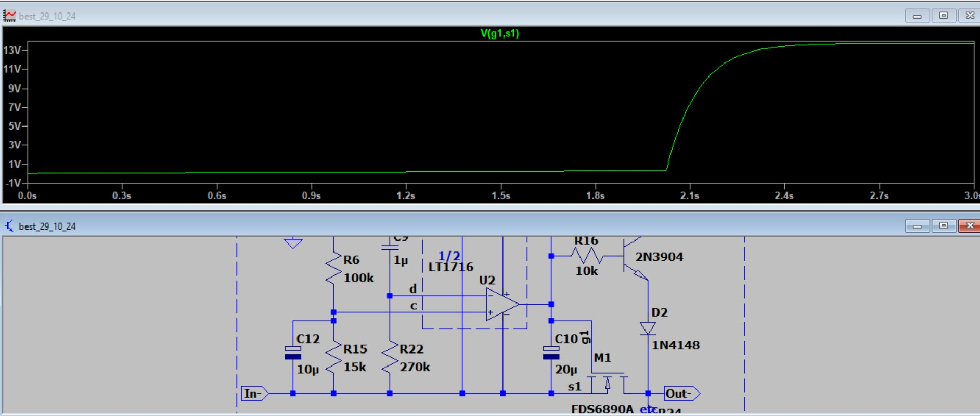This screenshot has height=416, width=980.
Task: Select the M1 MOSFET symbol
Action: [608, 383]
